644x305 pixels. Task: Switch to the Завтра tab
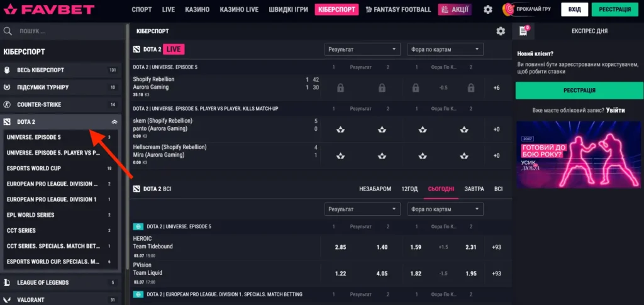(x=474, y=189)
